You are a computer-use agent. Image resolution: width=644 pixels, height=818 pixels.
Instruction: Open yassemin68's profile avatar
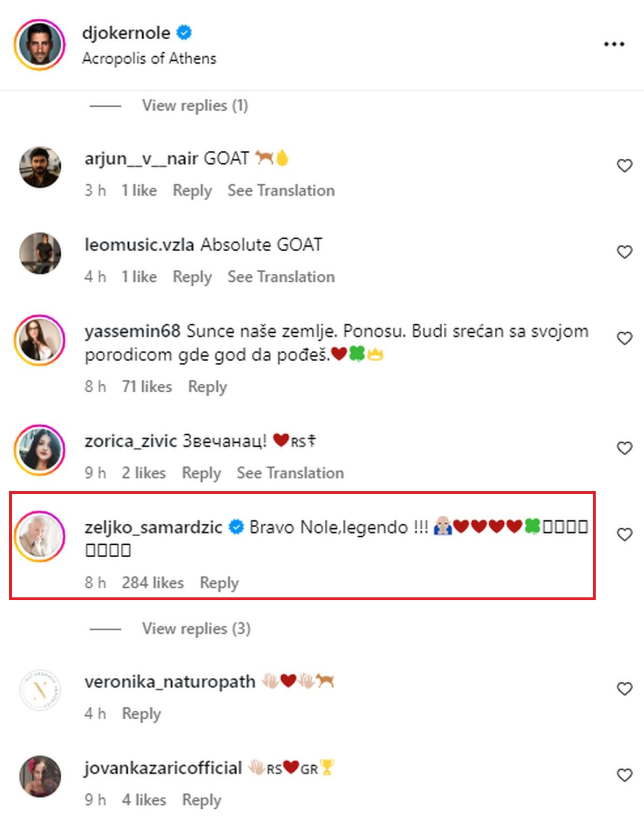(40, 341)
